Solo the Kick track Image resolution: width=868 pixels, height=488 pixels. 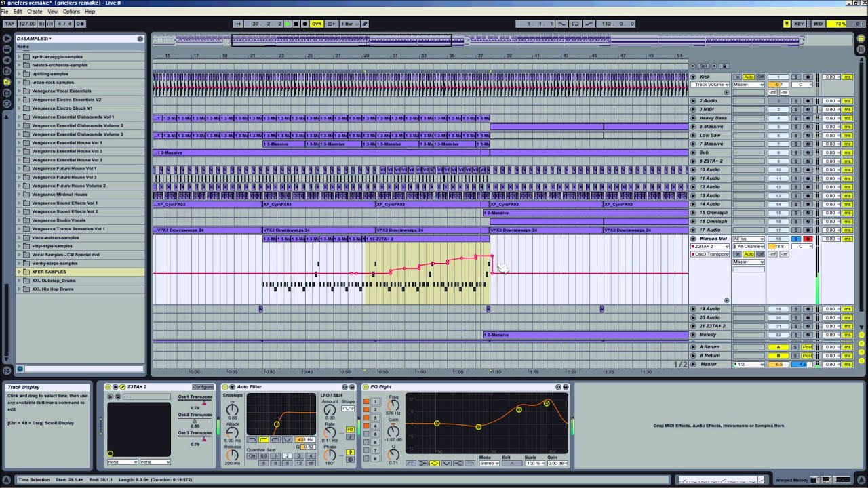point(796,77)
